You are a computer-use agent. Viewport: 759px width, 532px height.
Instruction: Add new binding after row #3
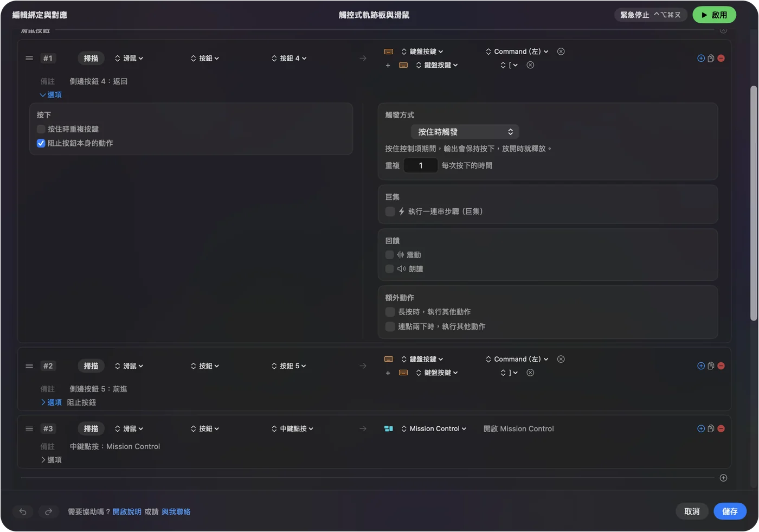(701, 428)
